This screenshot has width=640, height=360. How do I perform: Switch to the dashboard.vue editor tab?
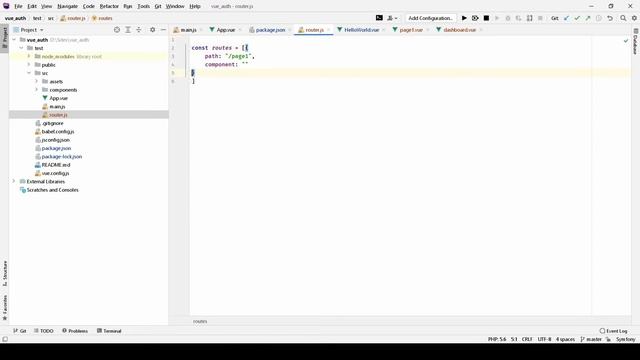coord(459,30)
